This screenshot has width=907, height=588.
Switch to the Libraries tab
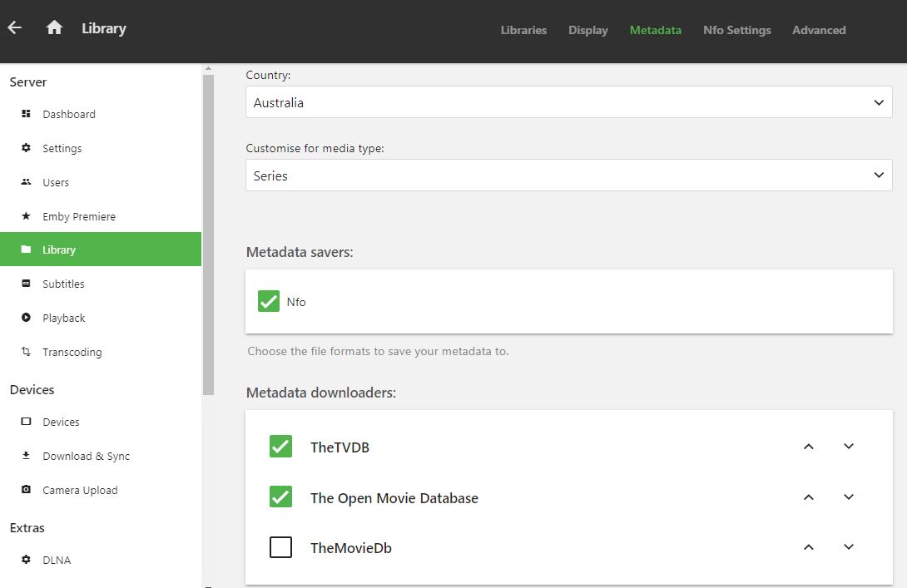[x=523, y=30]
